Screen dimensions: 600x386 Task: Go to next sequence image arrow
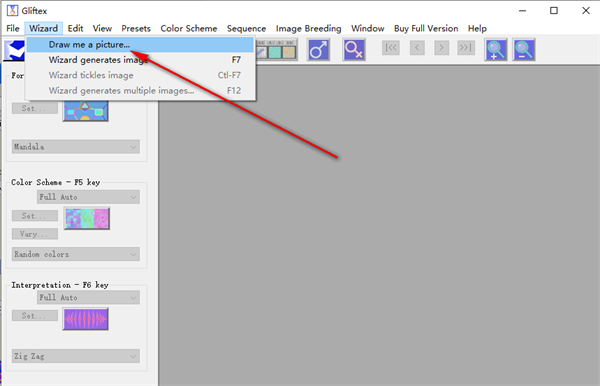[442, 48]
